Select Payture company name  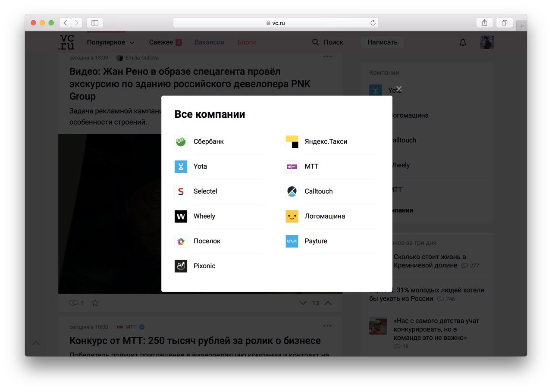(x=316, y=241)
